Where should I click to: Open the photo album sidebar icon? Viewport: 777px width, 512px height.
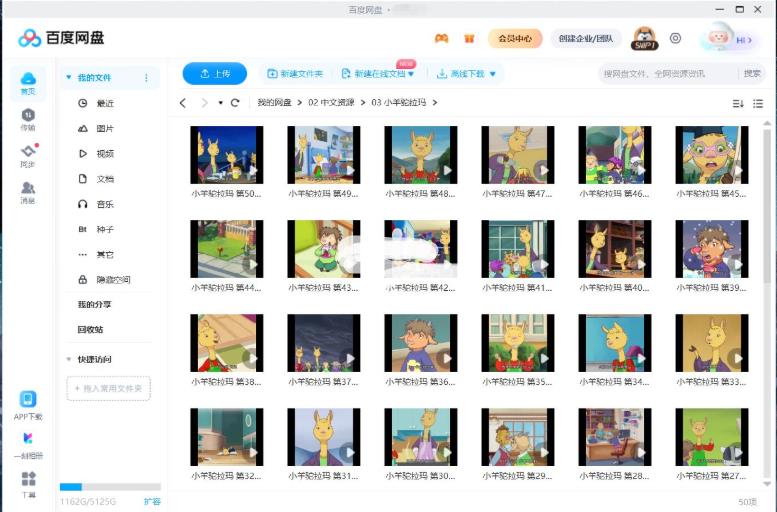pos(28,438)
